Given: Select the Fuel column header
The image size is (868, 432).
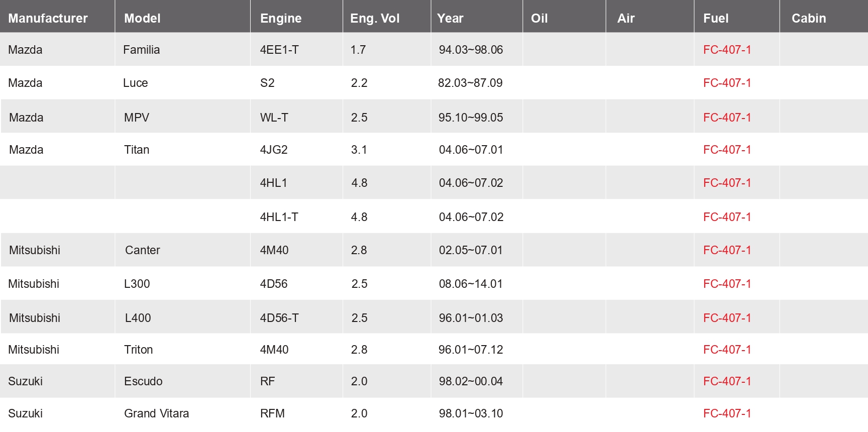Looking at the screenshot, I should point(716,18).
